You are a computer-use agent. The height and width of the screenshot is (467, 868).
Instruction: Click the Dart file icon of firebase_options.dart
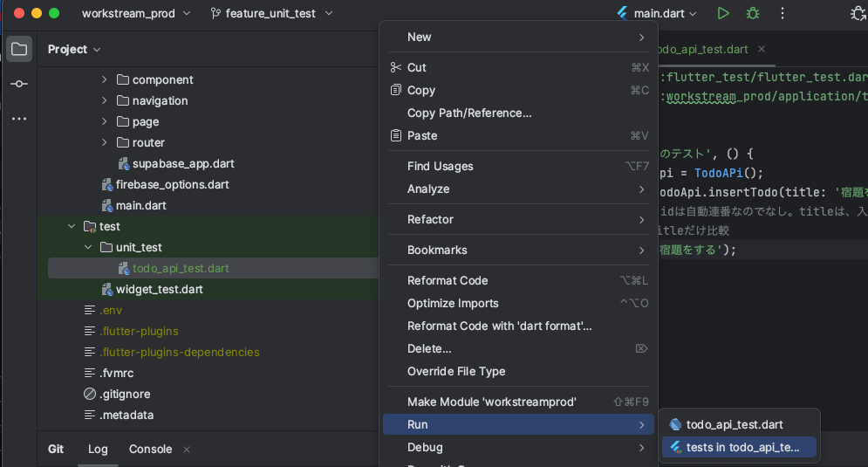coord(107,185)
